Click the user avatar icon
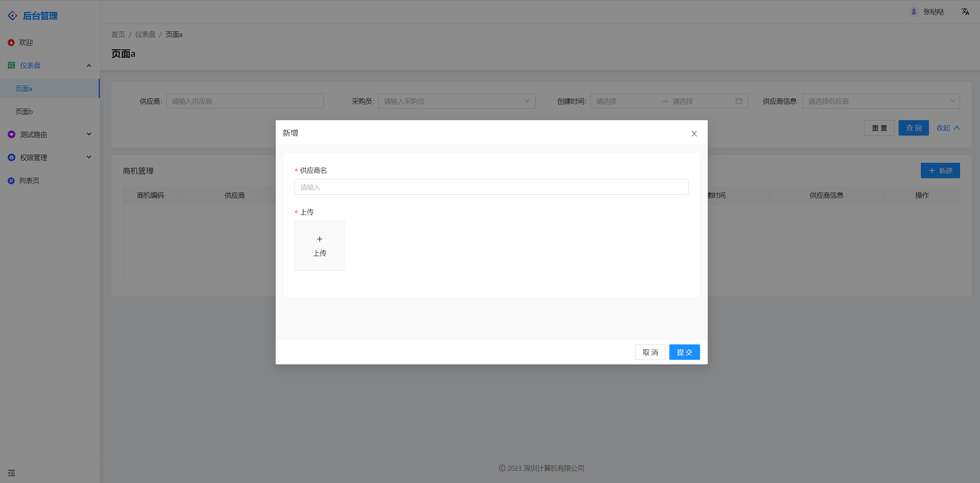Viewport: 980px width, 483px height. point(914,12)
